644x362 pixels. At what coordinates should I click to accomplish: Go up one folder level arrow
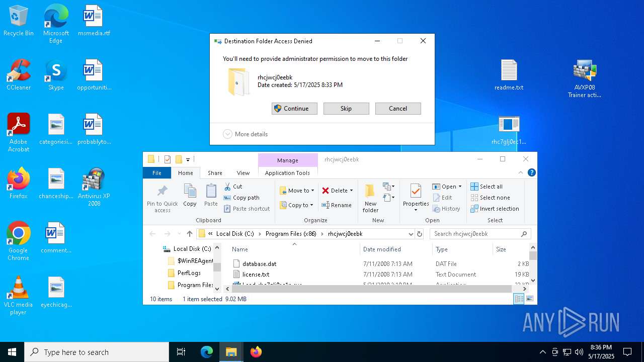[x=190, y=234]
